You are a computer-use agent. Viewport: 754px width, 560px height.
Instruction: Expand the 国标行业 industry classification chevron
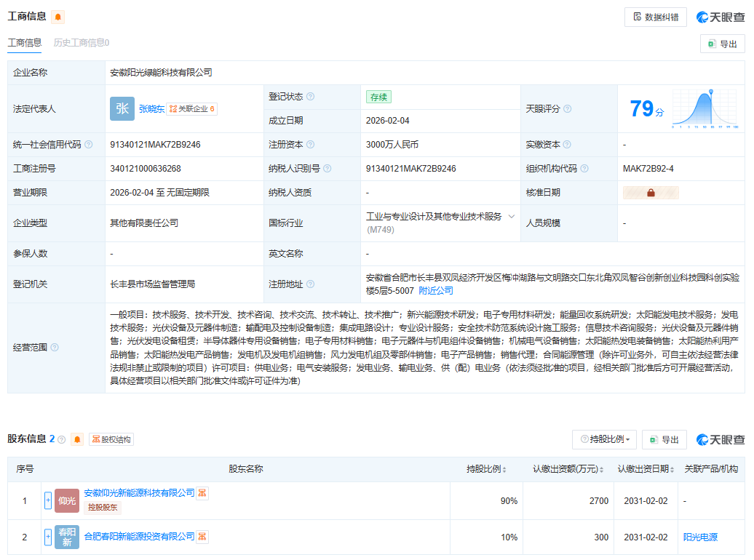[x=512, y=217]
